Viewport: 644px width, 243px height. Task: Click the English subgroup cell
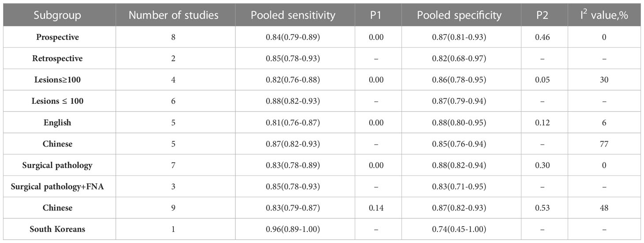[x=58, y=122]
